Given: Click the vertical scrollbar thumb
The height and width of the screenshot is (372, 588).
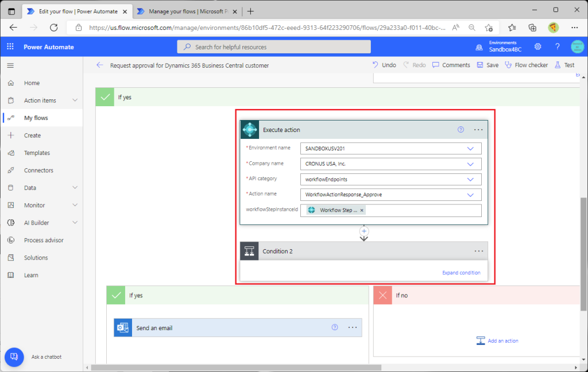Looking at the screenshot, I should coord(583,254).
